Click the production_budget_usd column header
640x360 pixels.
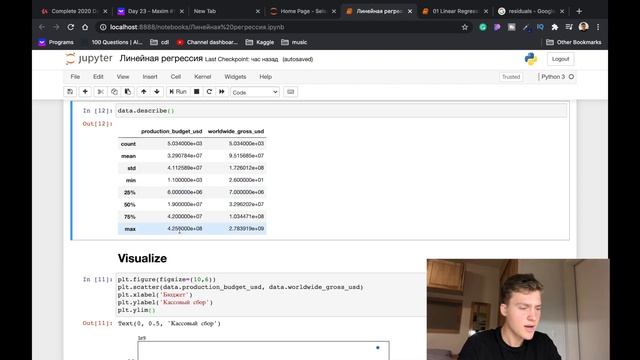[x=171, y=131]
